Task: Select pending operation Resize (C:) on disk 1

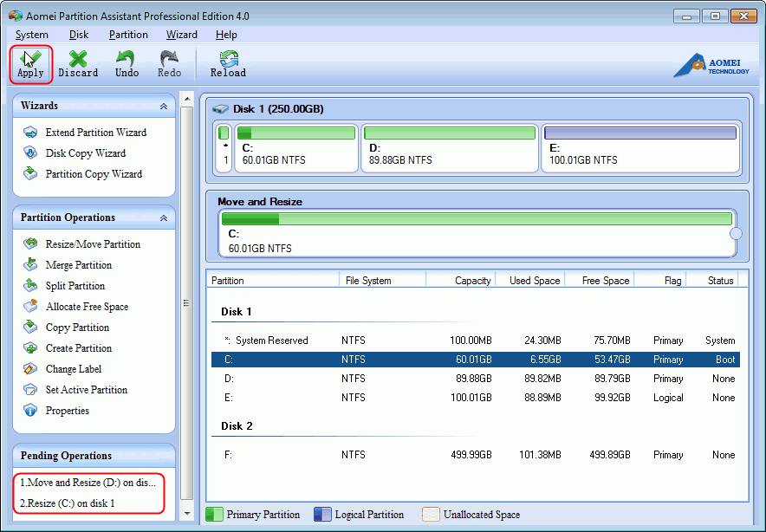Action: coord(68,503)
